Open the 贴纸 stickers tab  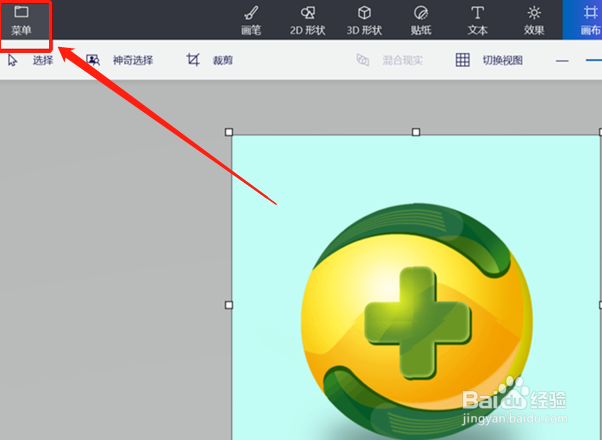point(421,20)
